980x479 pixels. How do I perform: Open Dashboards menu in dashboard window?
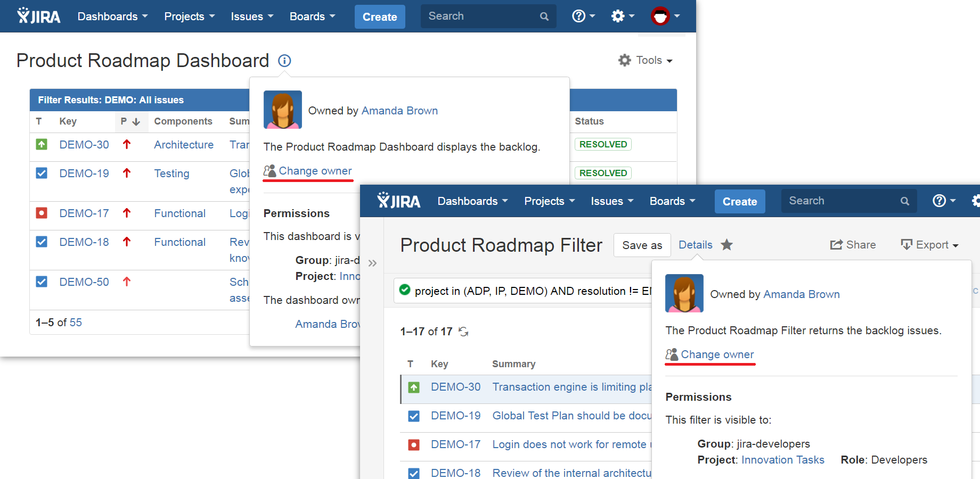[x=113, y=16]
